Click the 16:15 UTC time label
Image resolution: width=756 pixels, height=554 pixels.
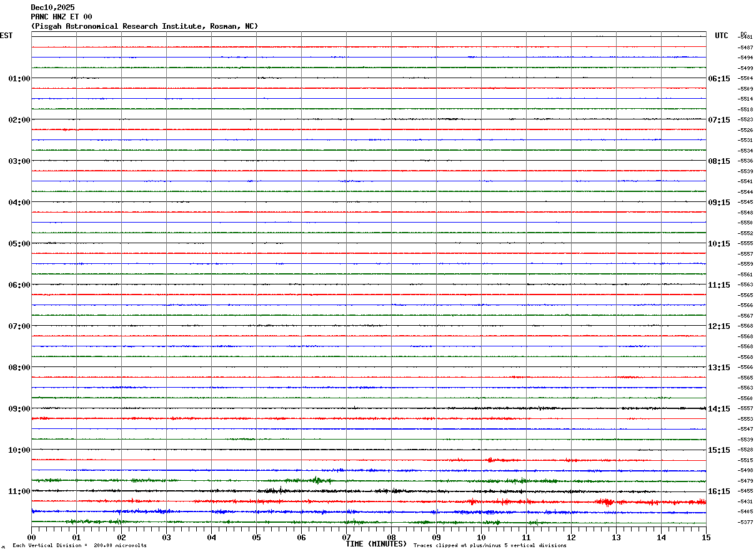click(x=719, y=491)
